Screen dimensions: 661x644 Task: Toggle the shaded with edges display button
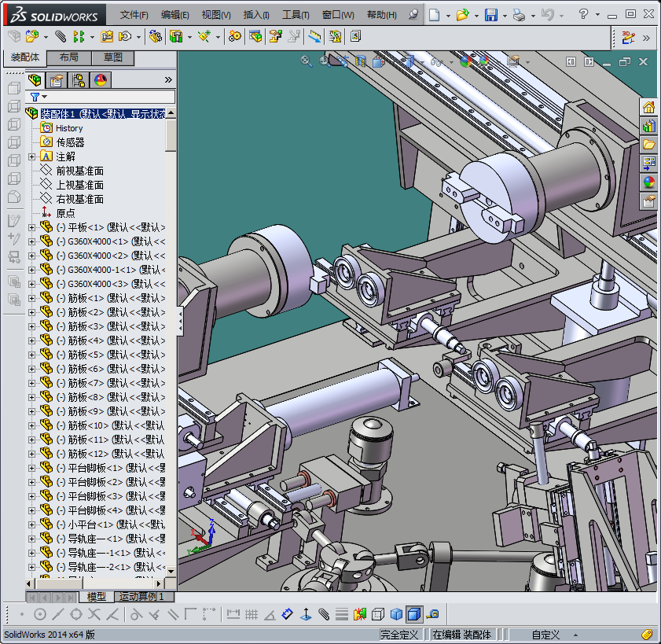(x=414, y=614)
